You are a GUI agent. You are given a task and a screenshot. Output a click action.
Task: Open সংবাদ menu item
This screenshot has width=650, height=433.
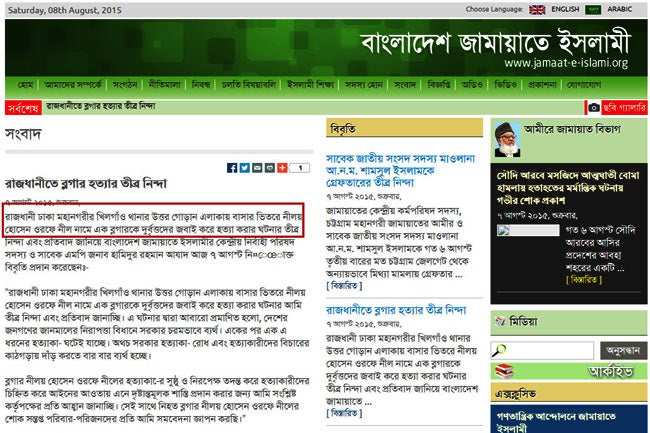[x=405, y=85]
